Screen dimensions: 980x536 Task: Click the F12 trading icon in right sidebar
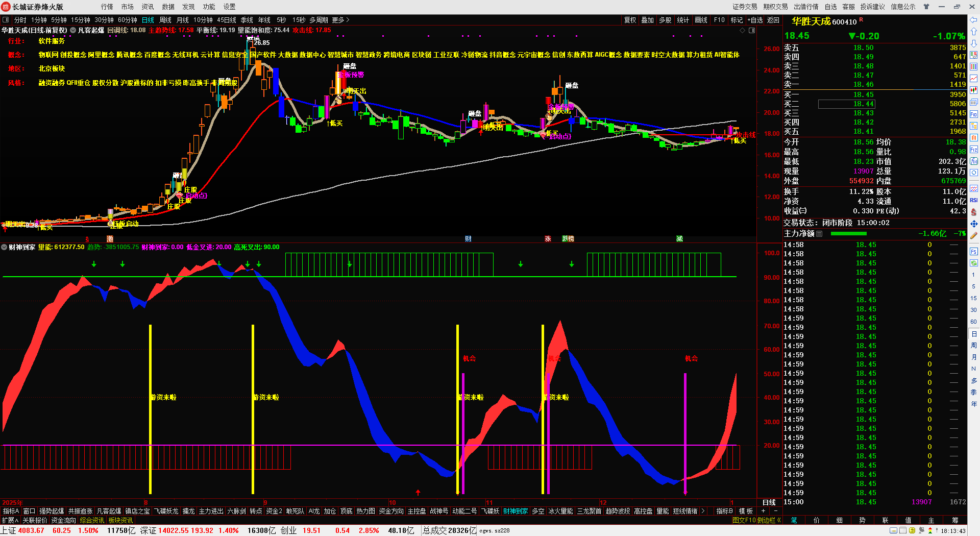(x=974, y=150)
